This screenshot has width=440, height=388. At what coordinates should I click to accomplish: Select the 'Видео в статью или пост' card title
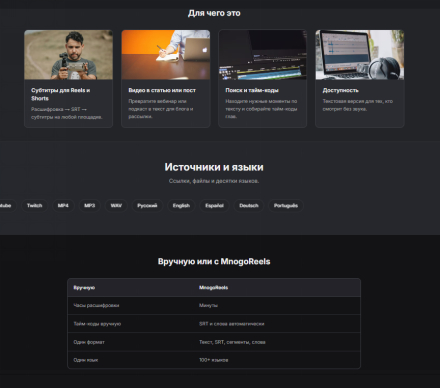tap(162, 90)
